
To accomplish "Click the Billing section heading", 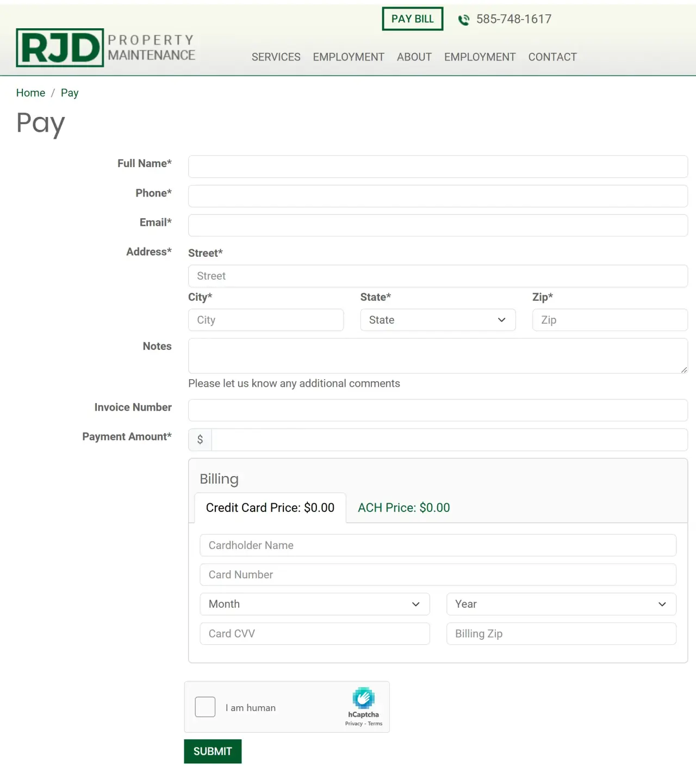I will tap(219, 479).
